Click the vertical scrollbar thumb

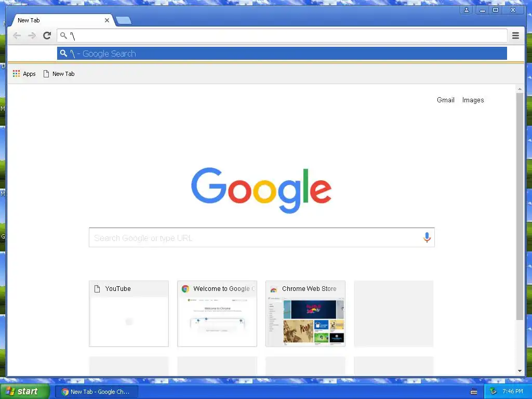click(520, 206)
